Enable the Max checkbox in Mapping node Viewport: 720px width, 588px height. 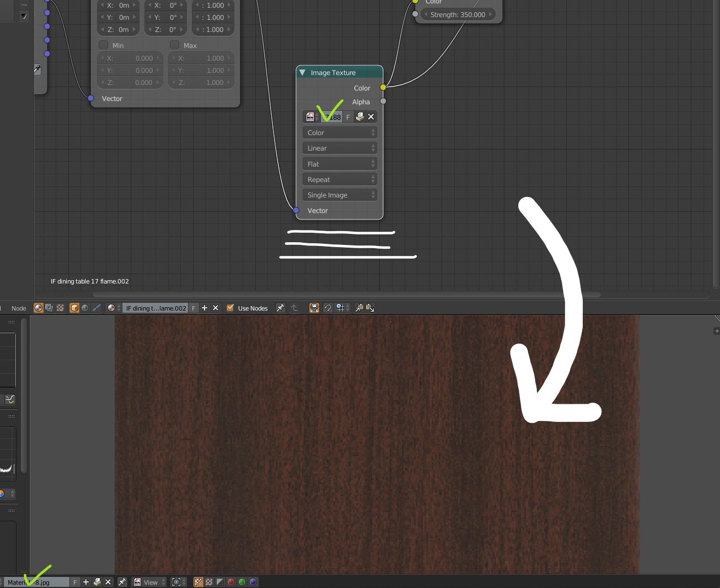[x=175, y=45]
